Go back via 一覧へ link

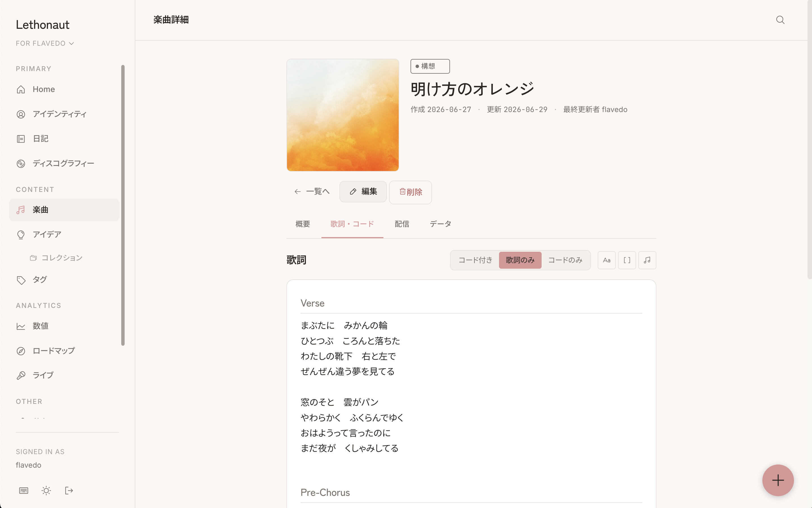click(312, 192)
